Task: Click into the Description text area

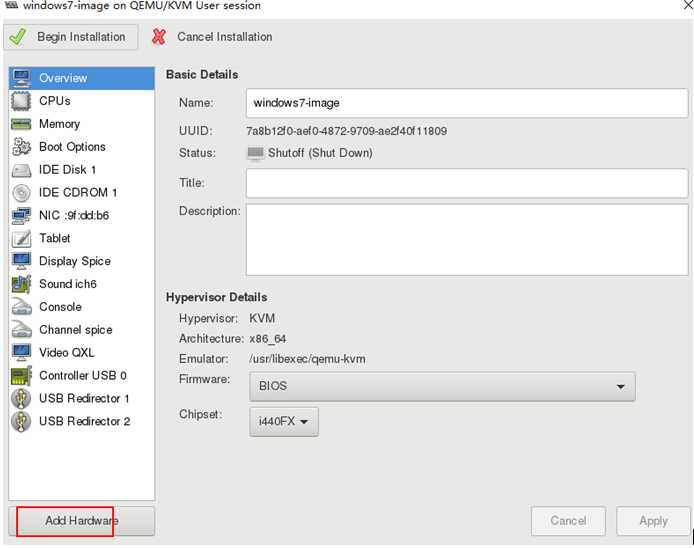Action: tap(466, 238)
